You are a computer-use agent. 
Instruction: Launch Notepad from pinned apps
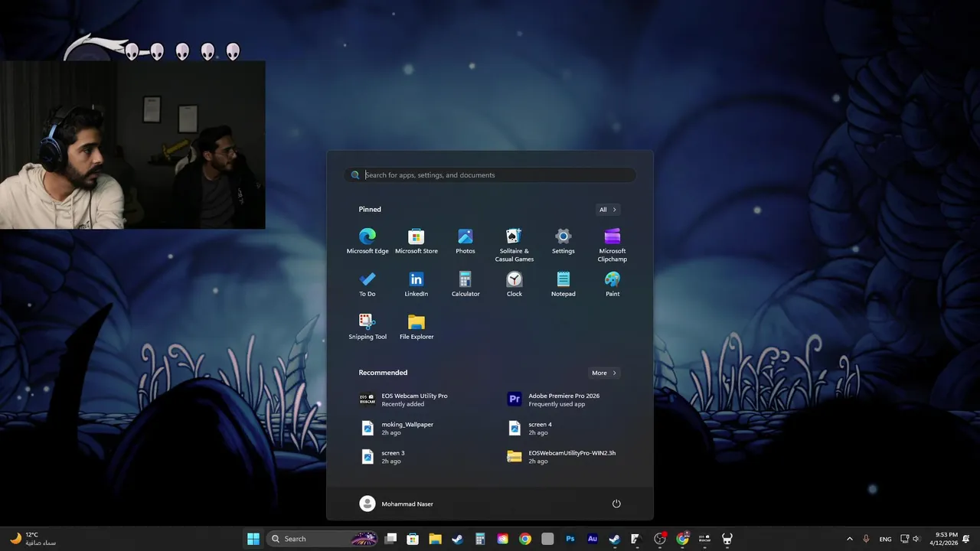pos(563,284)
